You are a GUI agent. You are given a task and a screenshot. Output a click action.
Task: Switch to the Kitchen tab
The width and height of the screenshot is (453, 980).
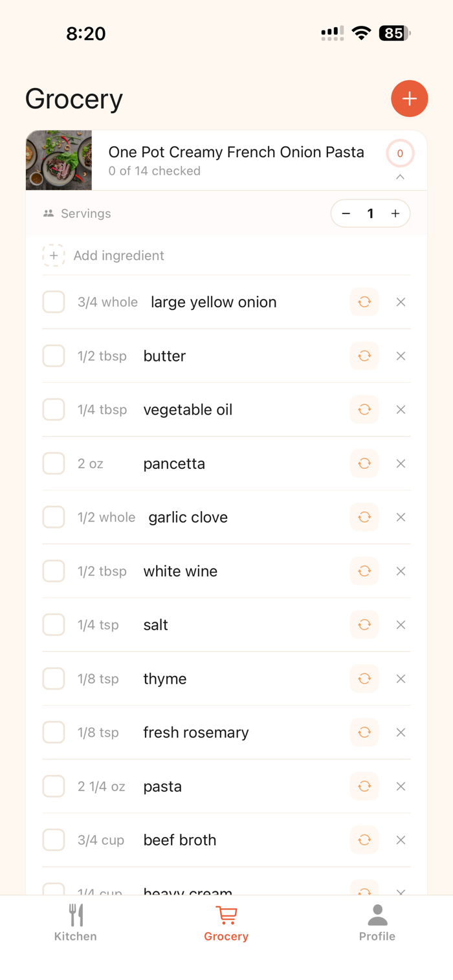76,922
